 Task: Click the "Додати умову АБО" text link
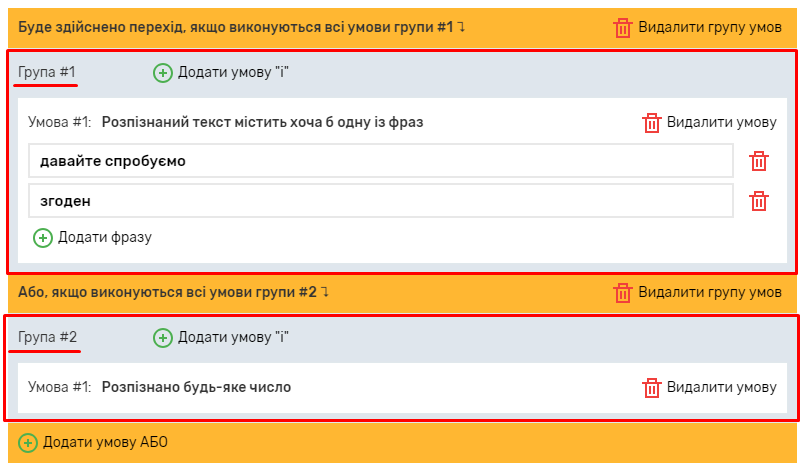[105, 442]
